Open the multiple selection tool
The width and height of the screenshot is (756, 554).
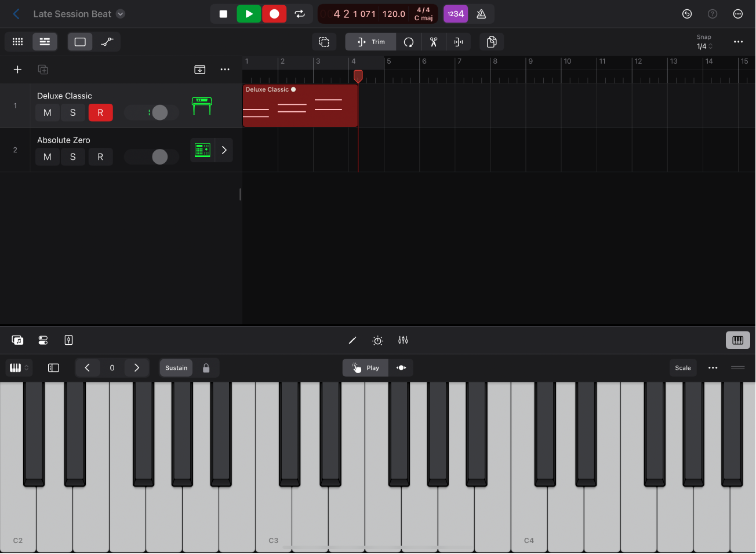(324, 41)
